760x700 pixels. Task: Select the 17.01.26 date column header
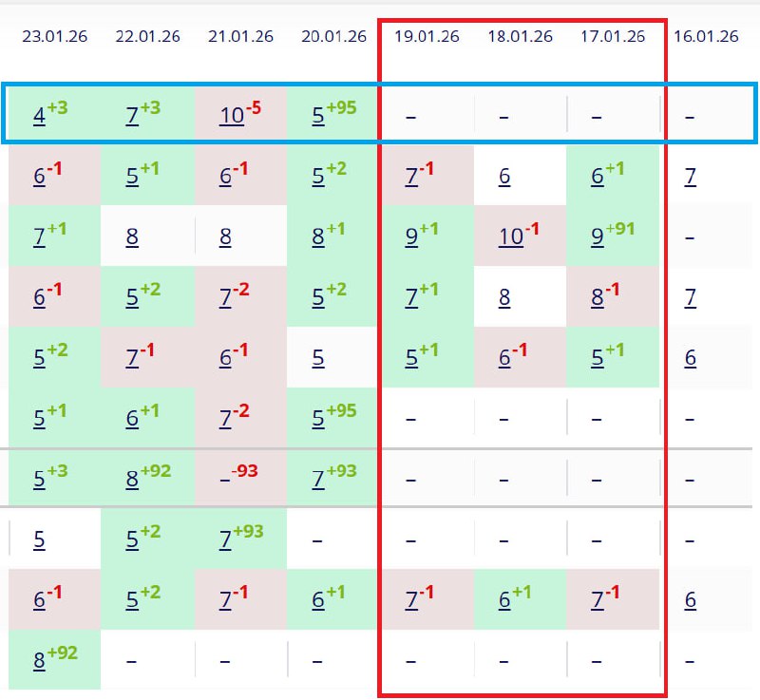pos(613,37)
